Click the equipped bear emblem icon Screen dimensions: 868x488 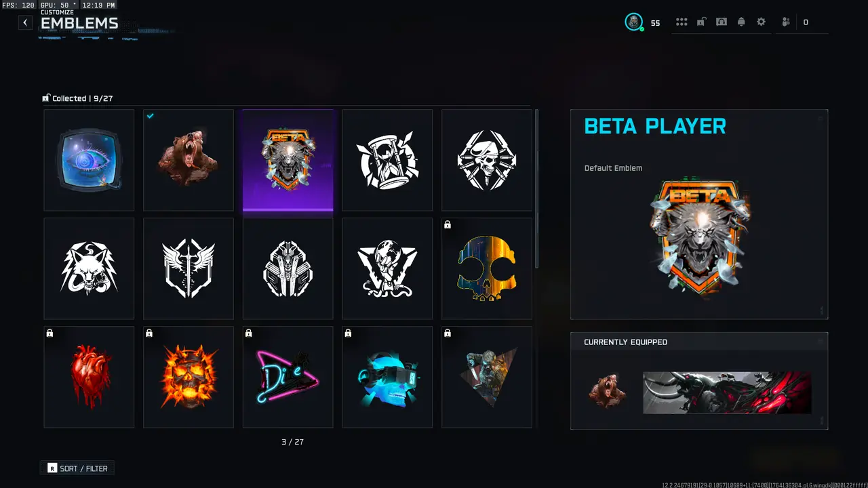coord(606,392)
